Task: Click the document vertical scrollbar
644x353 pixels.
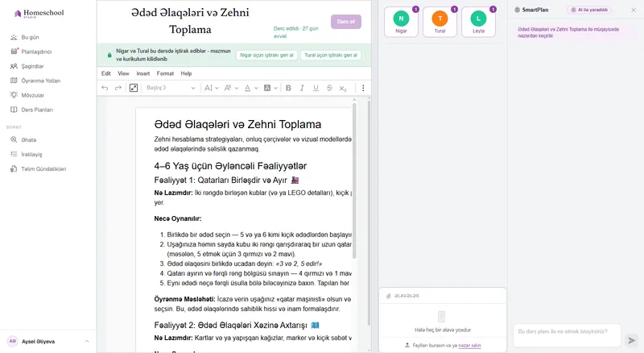Action: click(x=354, y=181)
